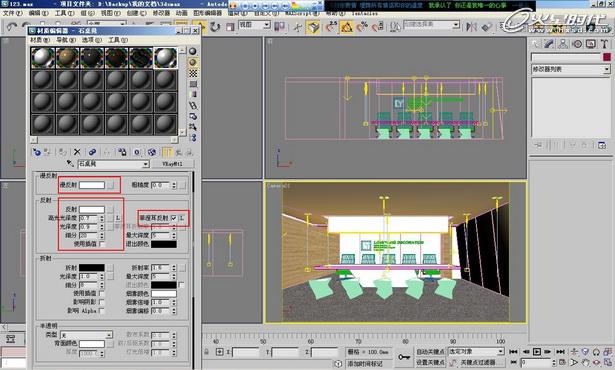The width and height of the screenshot is (615, 370).
Task: Open 导航 menu in Material Editor
Action: [66, 40]
